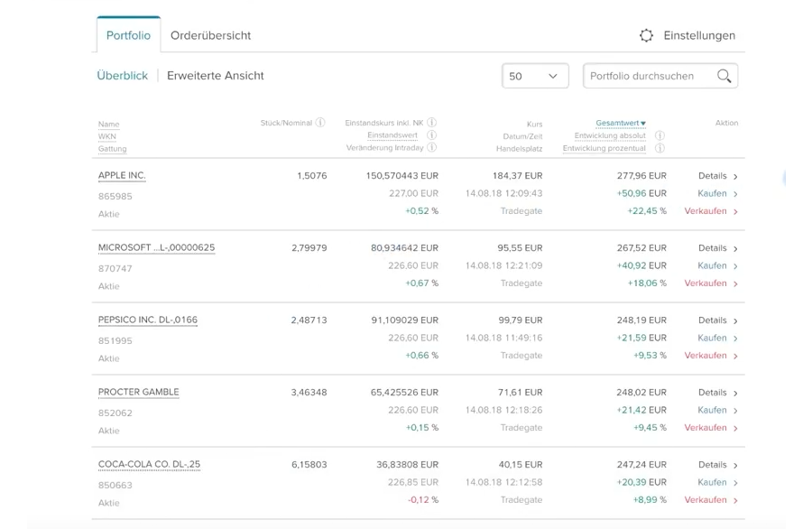Screen dimensions: 812x529
Task: Open the Orderübersicht tab
Action: pyautogui.click(x=210, y=35)
